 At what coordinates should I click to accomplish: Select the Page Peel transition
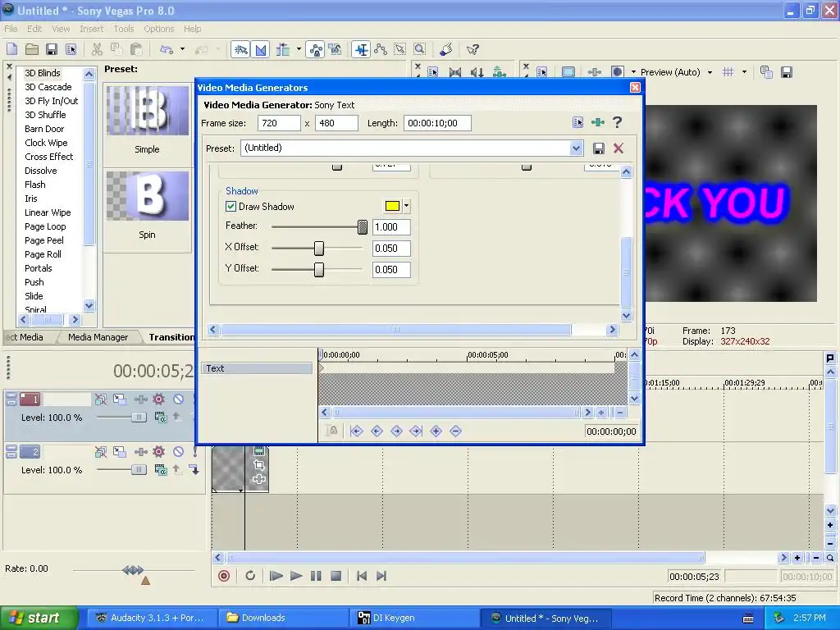(x=44, y=240)
